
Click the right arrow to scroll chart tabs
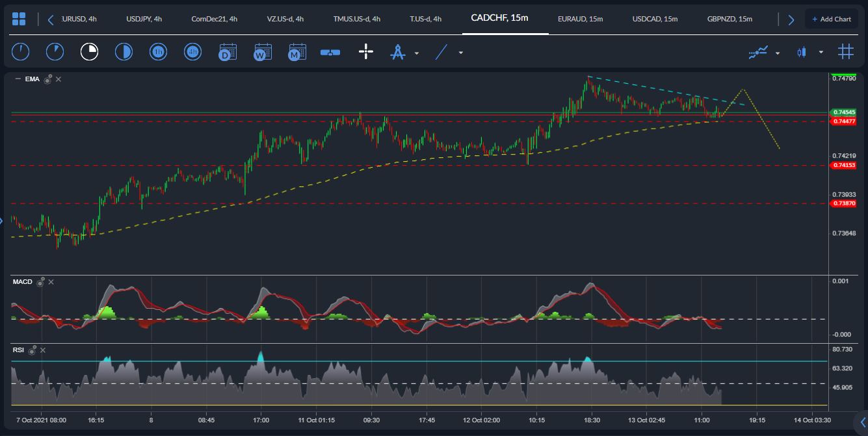pos(791,19)
